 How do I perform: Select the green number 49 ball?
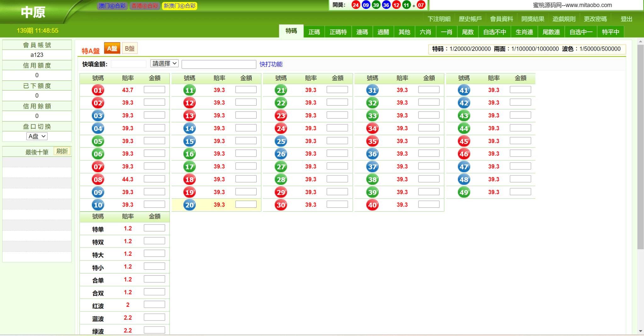pyautogui.click(x=464, y=192)
